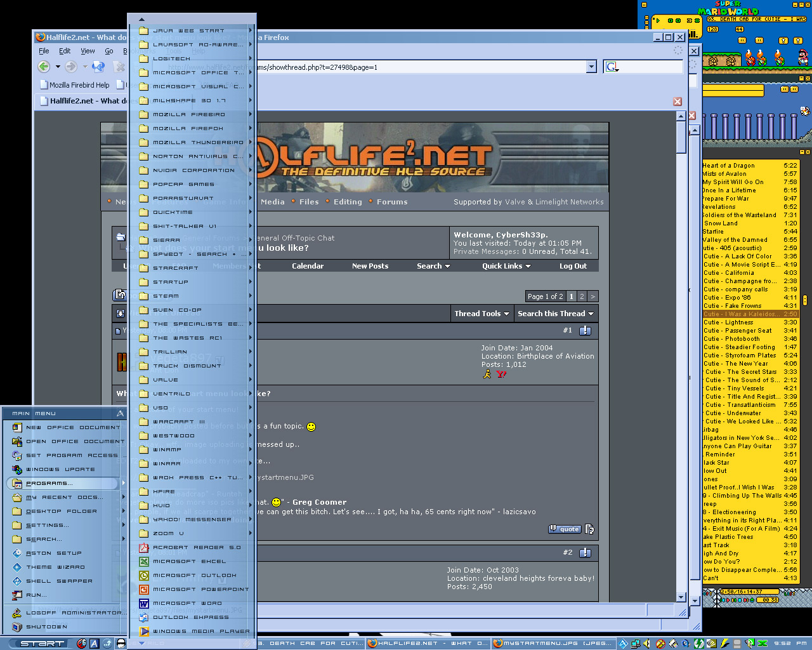Viewport: 812px width, 650px height.
Task: Select New Office Document in the Main Menu
Action: point(67,427)
